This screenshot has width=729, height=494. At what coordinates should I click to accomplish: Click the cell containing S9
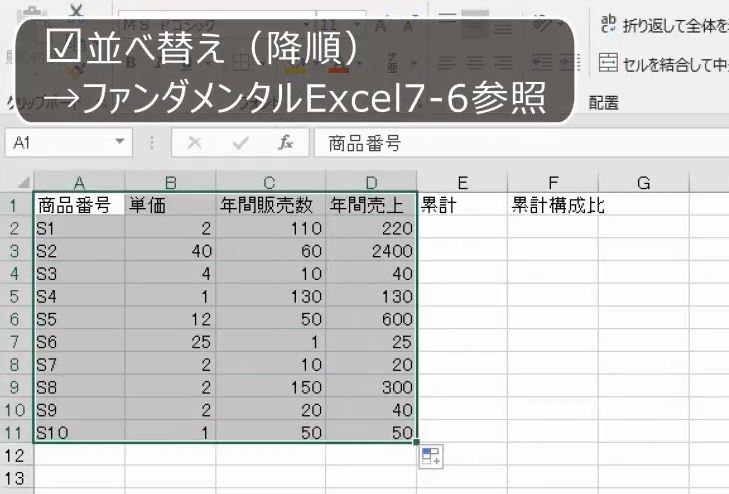point(79,410)
